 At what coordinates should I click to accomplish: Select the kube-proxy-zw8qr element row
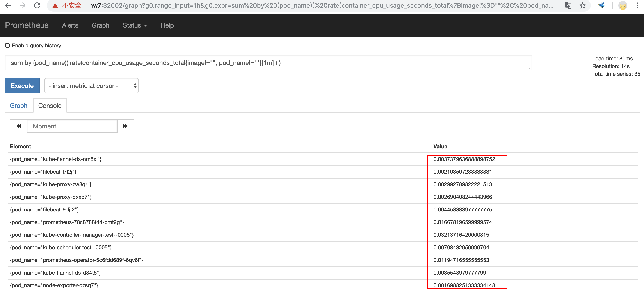[50, 184]
